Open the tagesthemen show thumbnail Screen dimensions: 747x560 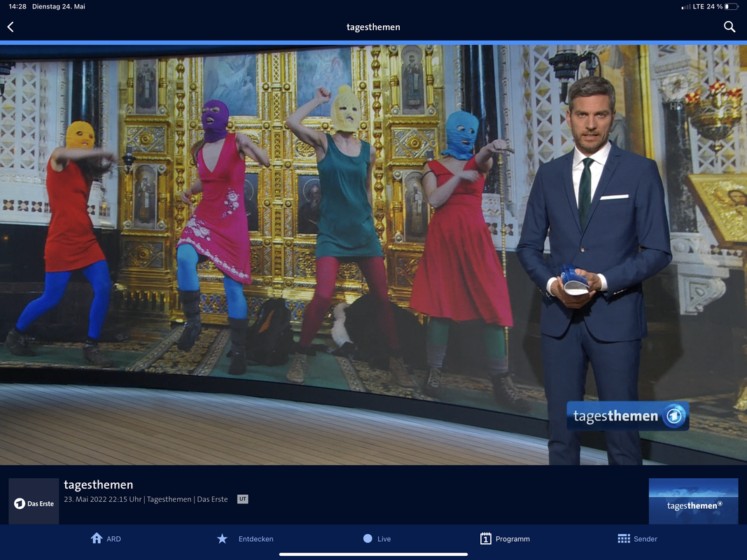[x=693, y=501]
